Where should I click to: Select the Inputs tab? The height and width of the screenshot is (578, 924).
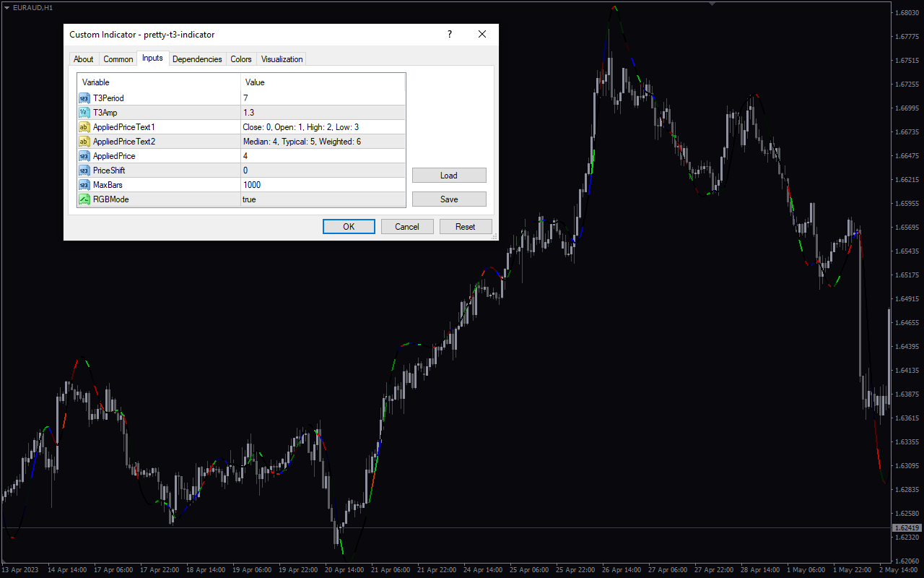152,58
